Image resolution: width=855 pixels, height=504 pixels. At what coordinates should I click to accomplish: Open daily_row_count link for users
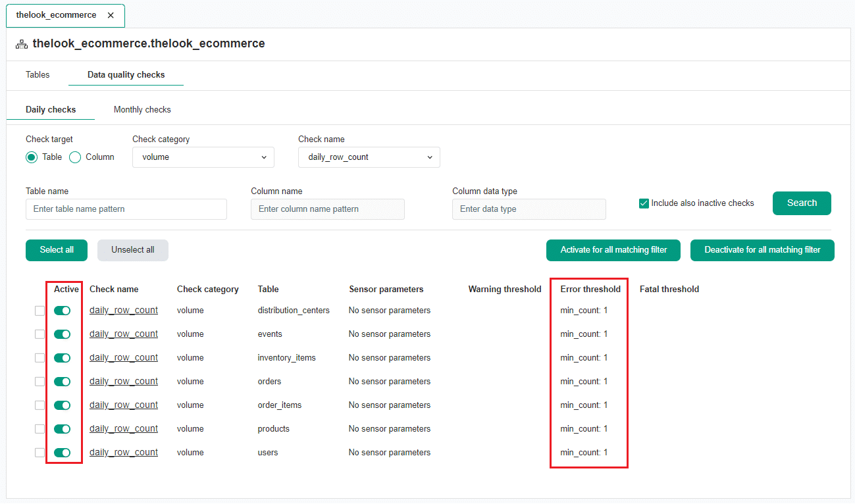tap(124, 453)
